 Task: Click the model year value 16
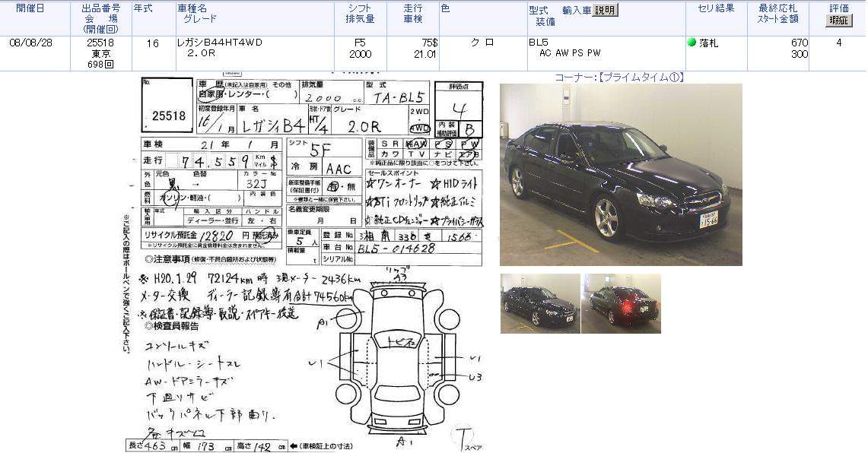click(x=153, y=43)
